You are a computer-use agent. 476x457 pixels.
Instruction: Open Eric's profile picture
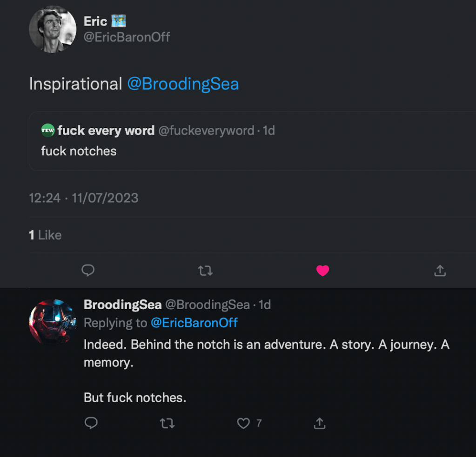coord(53,29)
